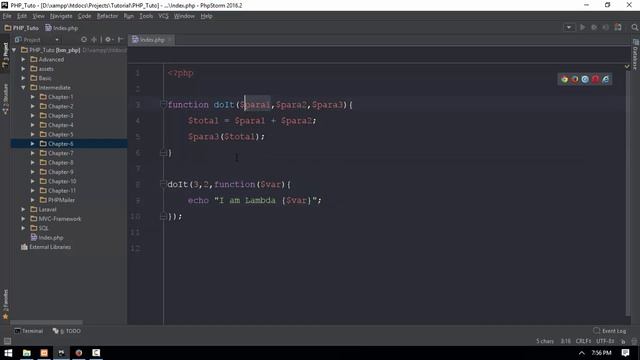Image resolution: width=640 pixels, height=360 pixels.
Task: Expand the Advanced folder
Action: [23, 59]
